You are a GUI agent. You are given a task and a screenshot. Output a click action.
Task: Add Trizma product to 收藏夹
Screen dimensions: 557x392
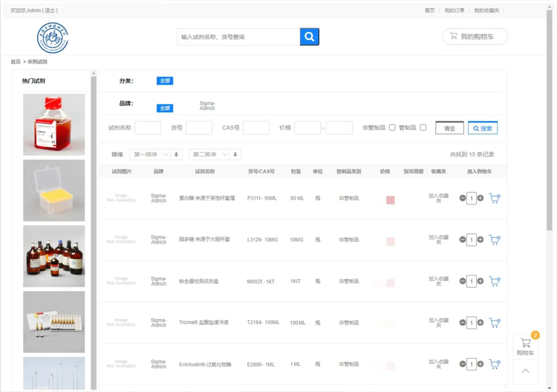(x=439, y=323)
